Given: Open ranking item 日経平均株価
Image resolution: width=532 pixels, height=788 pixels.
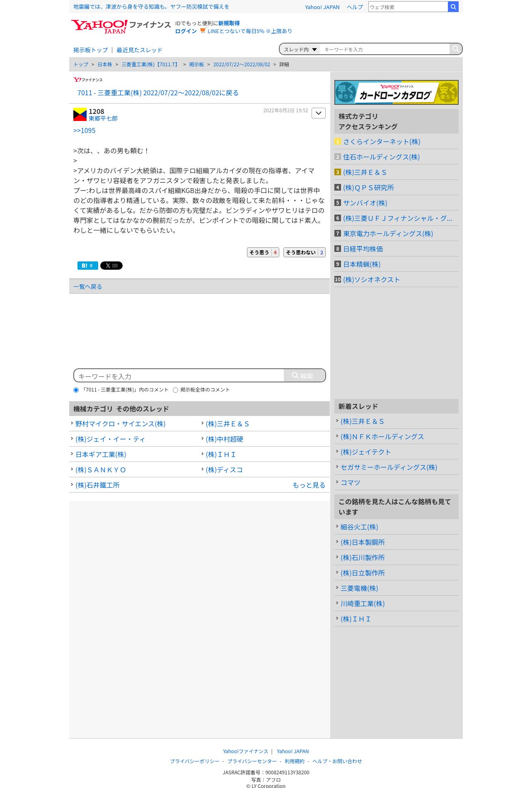Looking at the screenshot, I should (x=363, y=249).
